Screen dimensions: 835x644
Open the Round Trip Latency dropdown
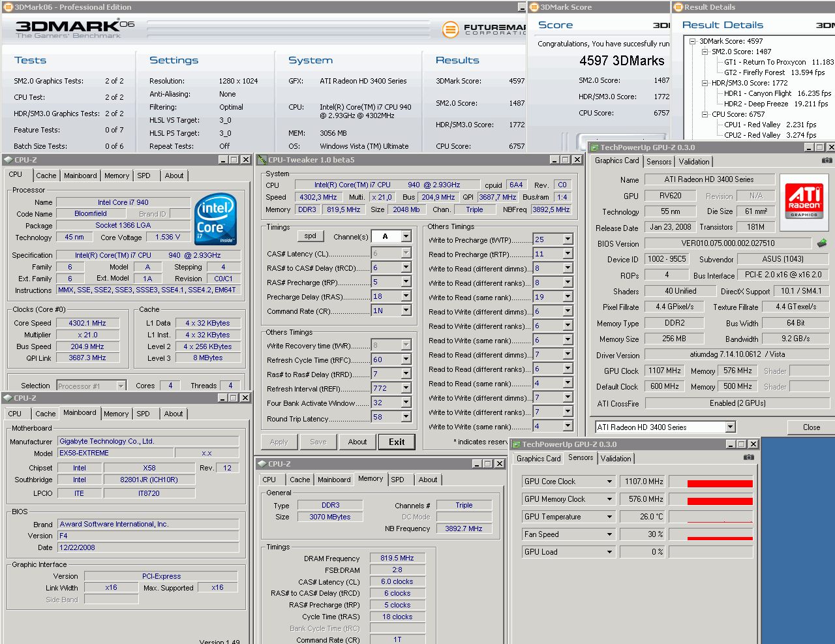click(406, 417)
